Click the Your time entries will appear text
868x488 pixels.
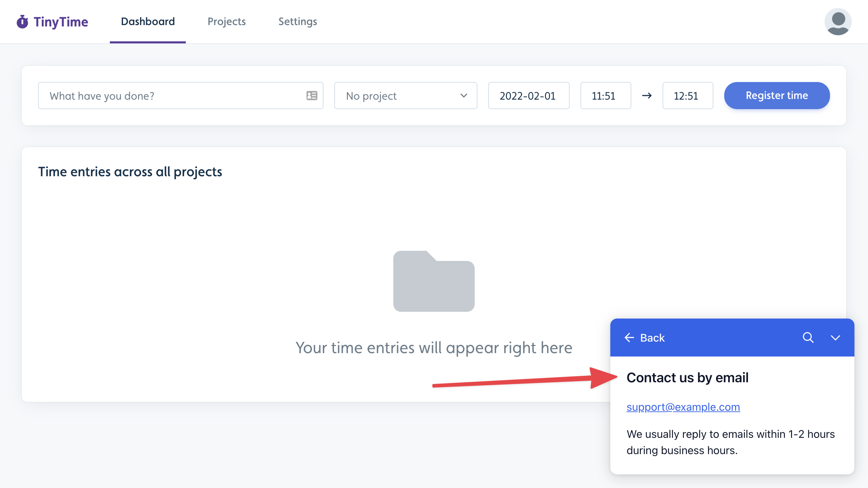pyautogui.click(x=434, y=348)
